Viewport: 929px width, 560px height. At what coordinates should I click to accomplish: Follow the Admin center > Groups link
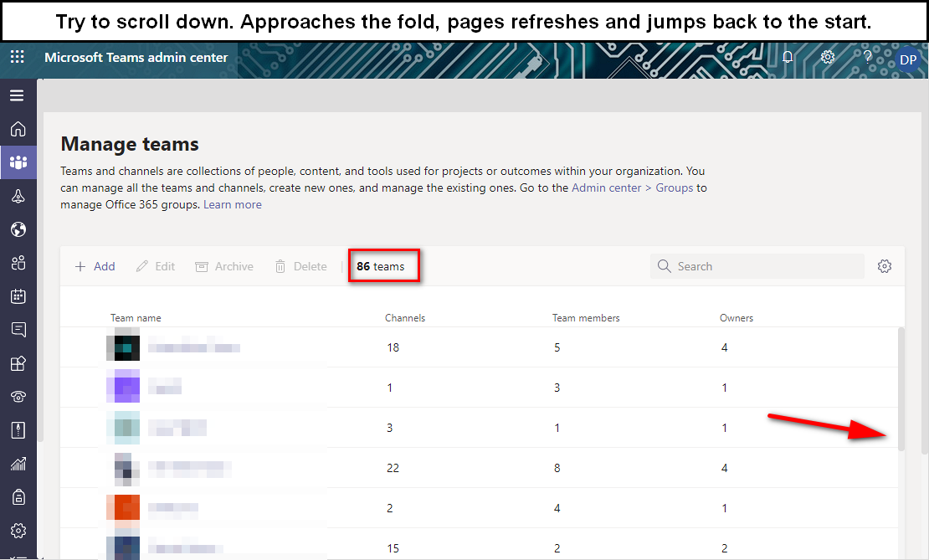(x=632, y=188)
